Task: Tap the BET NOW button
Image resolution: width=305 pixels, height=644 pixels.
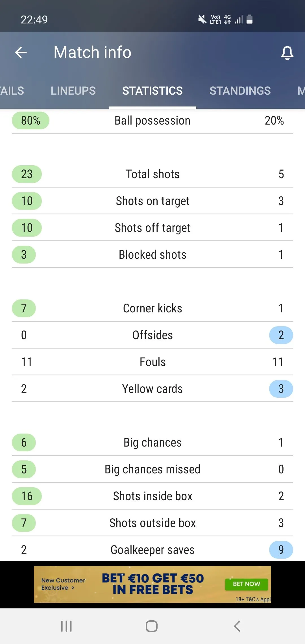Action: click(x=246, y=584)
